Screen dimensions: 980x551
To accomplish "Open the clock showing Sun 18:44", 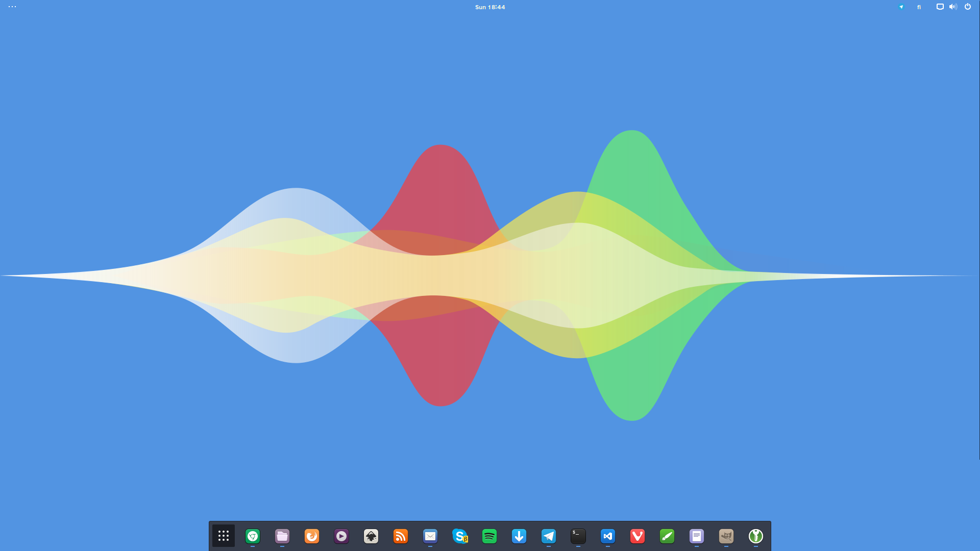I will pyautogui.click(x=490, y=7).
